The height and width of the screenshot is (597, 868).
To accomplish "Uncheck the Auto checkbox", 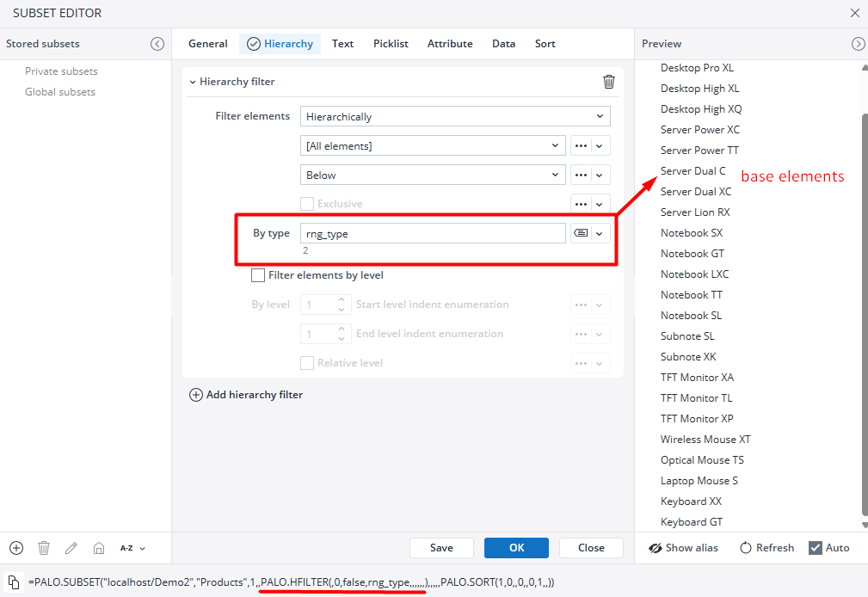I will click(816, 548).
